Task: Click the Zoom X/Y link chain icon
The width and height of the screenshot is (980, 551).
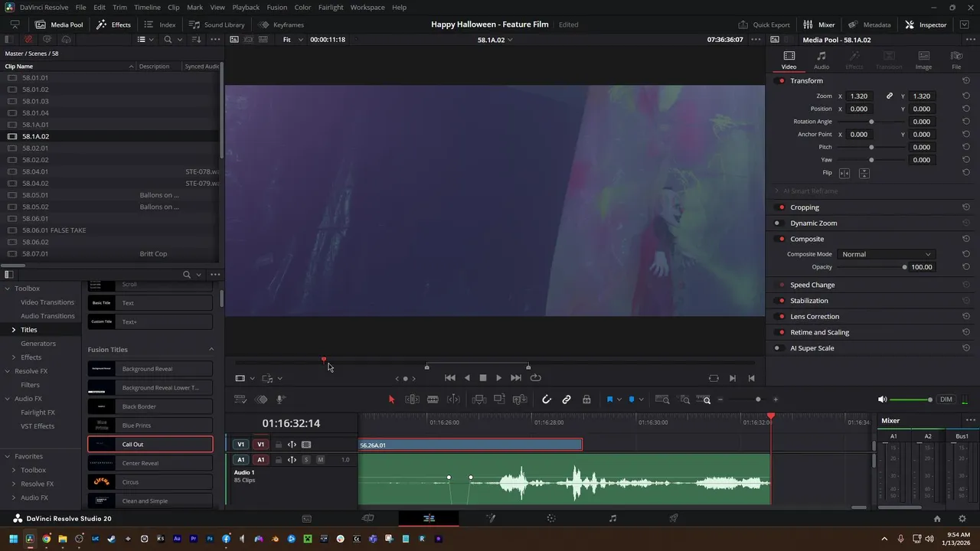Action: 890,96
